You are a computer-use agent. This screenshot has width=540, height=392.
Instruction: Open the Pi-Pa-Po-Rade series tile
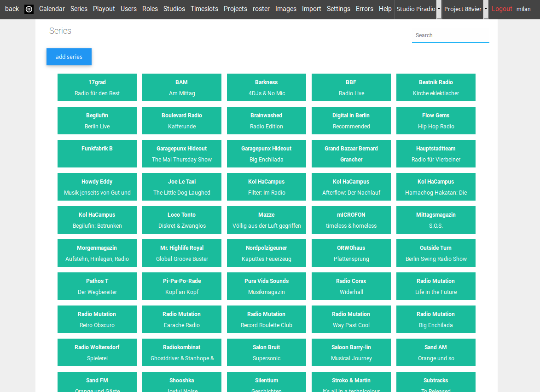[x=182, y=286]
